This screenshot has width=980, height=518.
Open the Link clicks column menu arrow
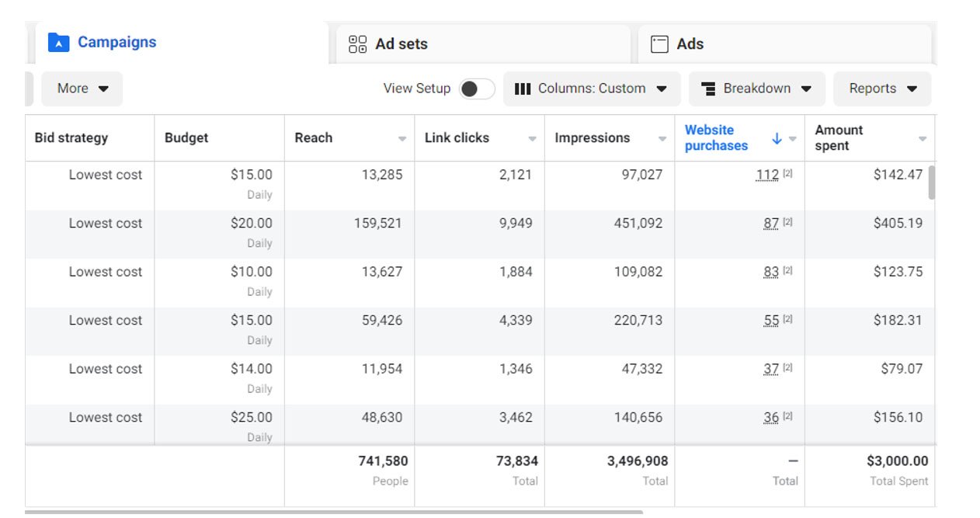click(x=532, y=139)
